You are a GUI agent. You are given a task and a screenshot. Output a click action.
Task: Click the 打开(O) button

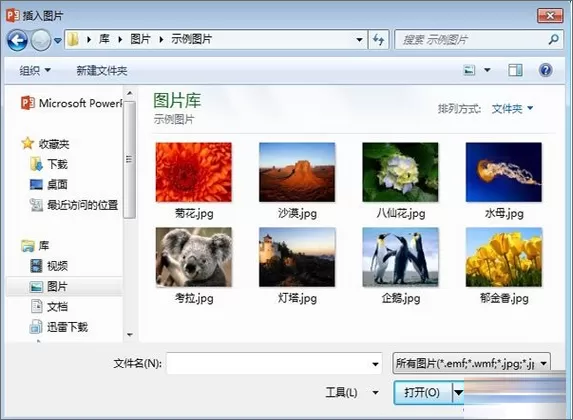(423, 393)
